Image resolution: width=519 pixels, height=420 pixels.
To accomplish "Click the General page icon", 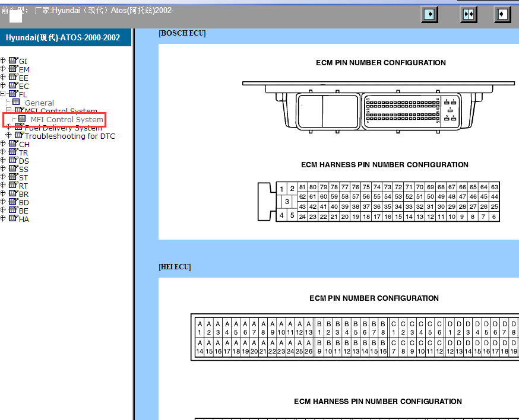I will 16,102.
